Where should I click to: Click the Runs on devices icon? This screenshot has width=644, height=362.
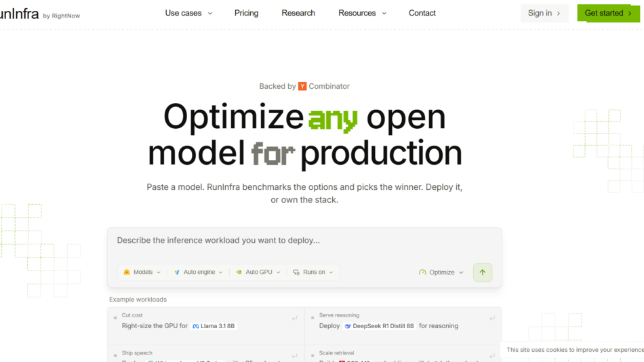coord(296,272)
